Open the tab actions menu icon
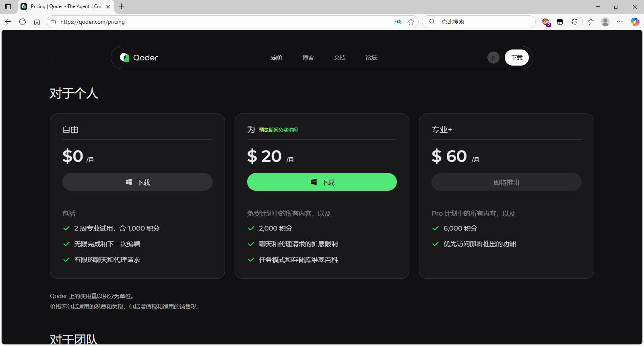This screenshot has height=346, width=644. pyautogui.click(x=8, y=6)
